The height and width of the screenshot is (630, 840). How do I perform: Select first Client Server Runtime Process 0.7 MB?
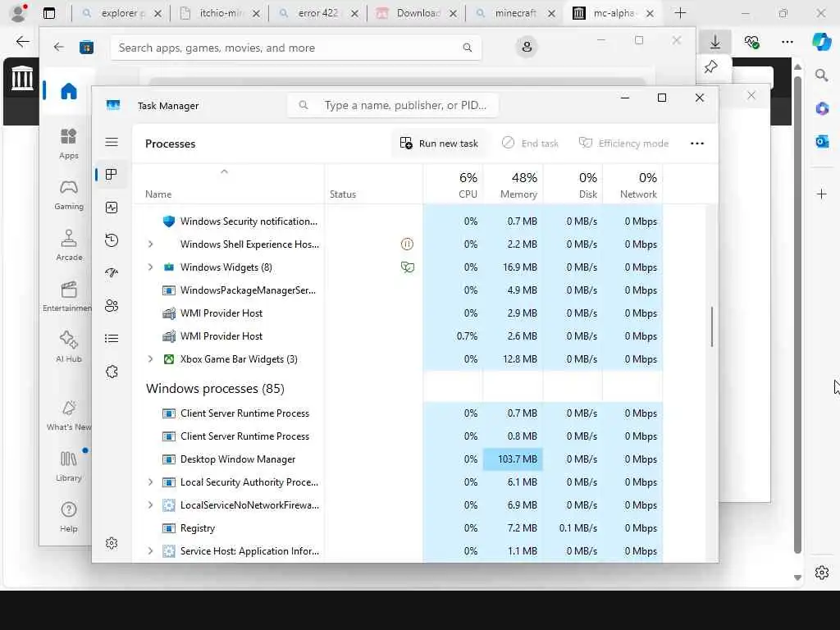pos(398,413)
